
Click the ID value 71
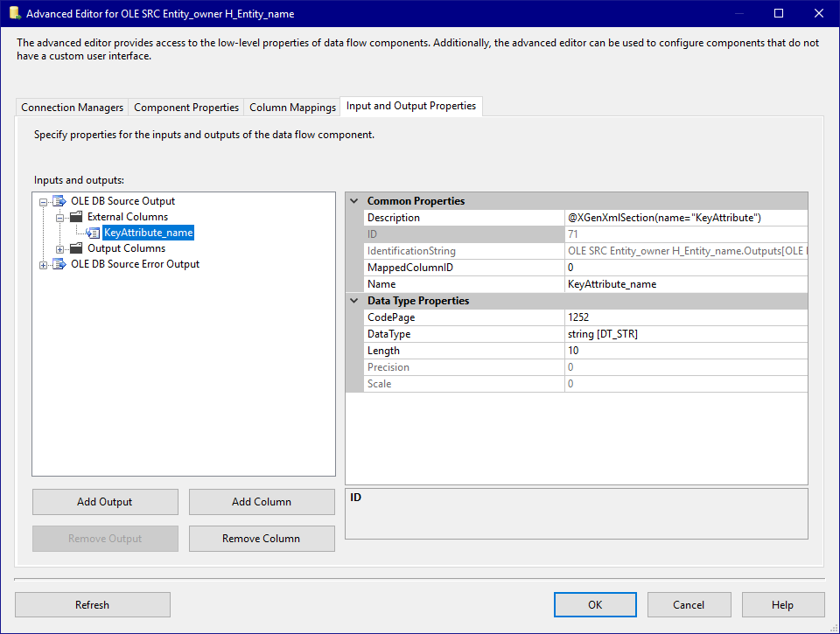point(686,234)
